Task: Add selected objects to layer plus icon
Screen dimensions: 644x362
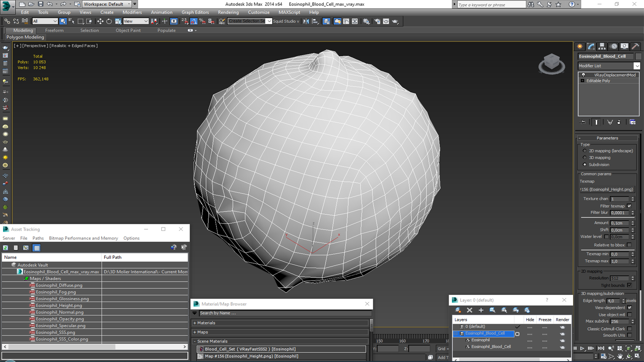Action: coord(481,310)
